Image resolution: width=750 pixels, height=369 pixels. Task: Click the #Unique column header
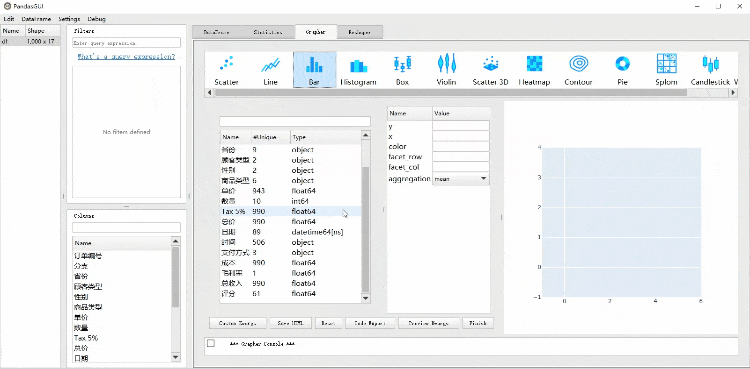tap(271, 137)
